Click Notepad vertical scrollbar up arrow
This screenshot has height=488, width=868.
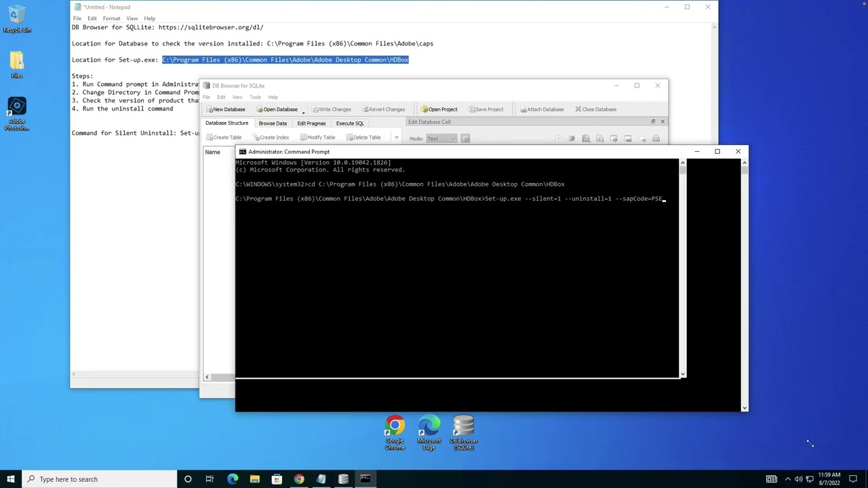[713, 27]
